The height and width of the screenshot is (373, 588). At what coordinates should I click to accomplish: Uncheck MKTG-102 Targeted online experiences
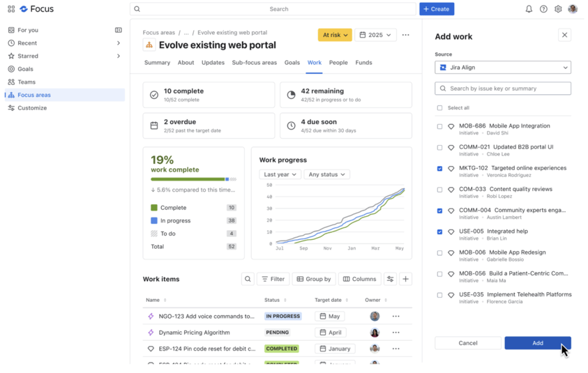[439, 169]
